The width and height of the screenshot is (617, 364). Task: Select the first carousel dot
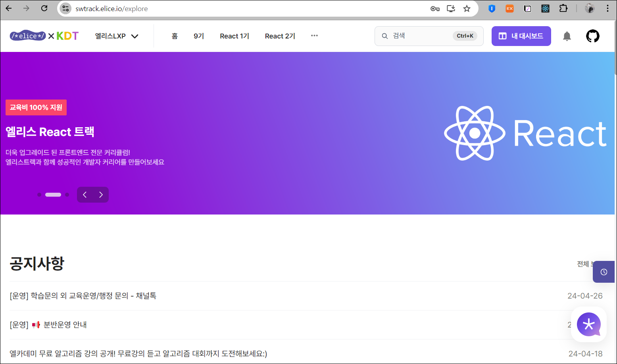[39, 195]
